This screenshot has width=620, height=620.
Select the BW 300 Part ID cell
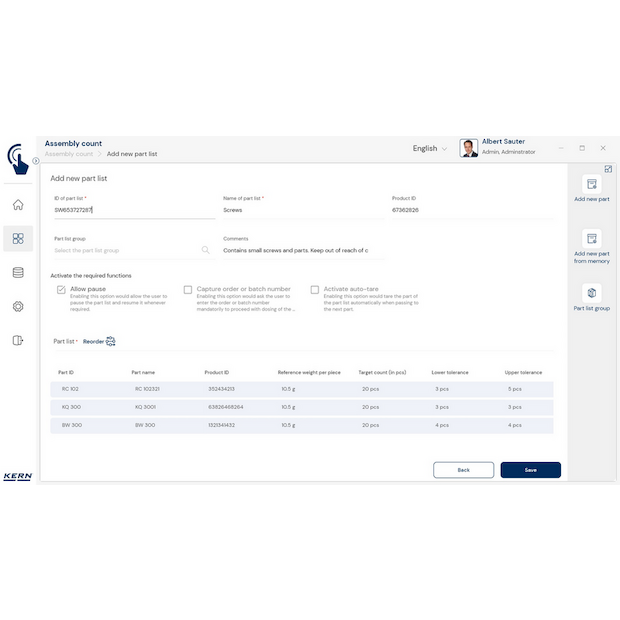(x=72, y=425)
